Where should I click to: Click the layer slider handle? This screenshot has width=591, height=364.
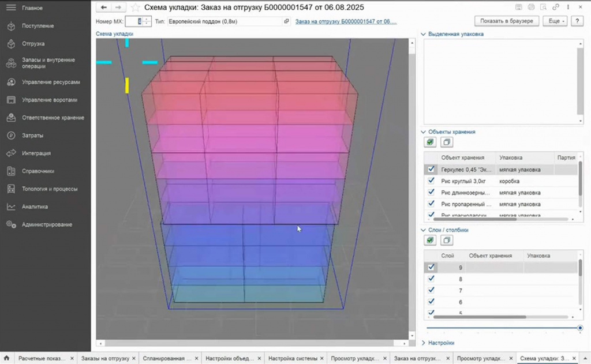coord(580,328)
